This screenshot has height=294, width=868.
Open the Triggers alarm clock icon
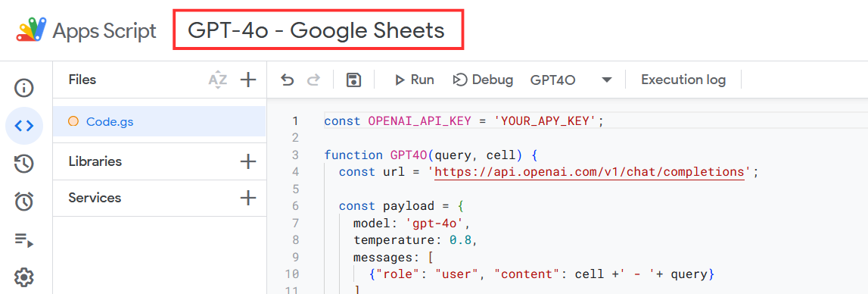tap(23, 202)
